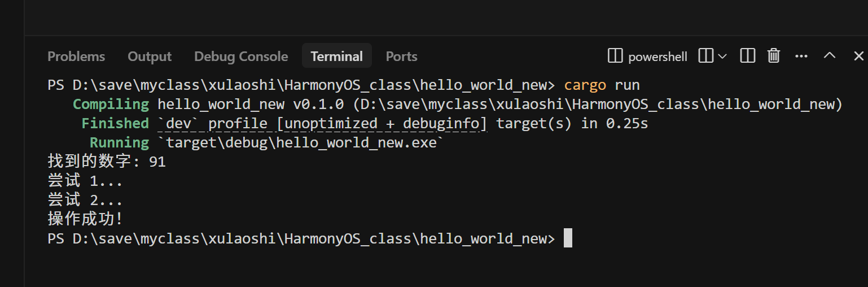868x287 pixels.
Task: Kill the terminal using the trash icon
Action: [x=774, y=56]
